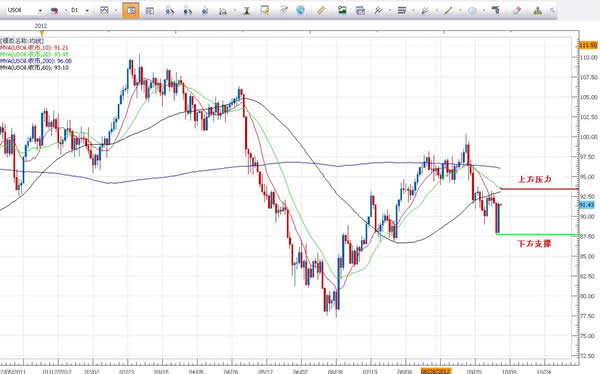Select the yellow ruler measurement tool
Screen dimensions: 600x374
coord(321,11)
